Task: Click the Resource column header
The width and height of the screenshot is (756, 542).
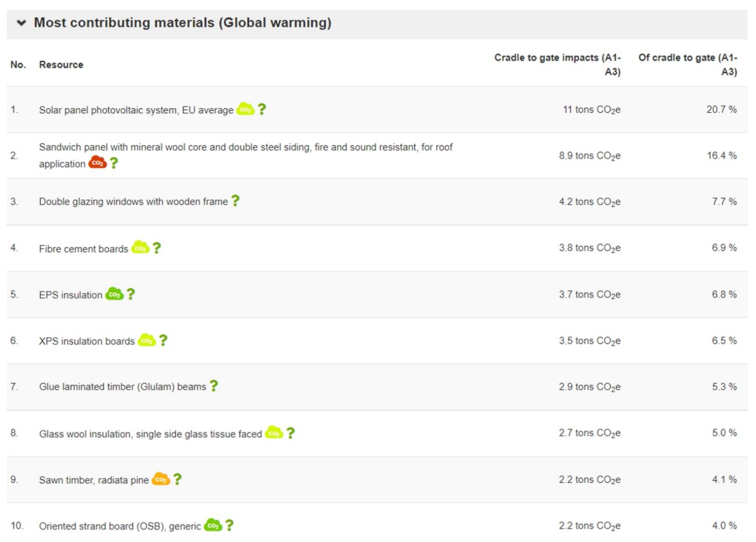Action: tap(61, 65)
